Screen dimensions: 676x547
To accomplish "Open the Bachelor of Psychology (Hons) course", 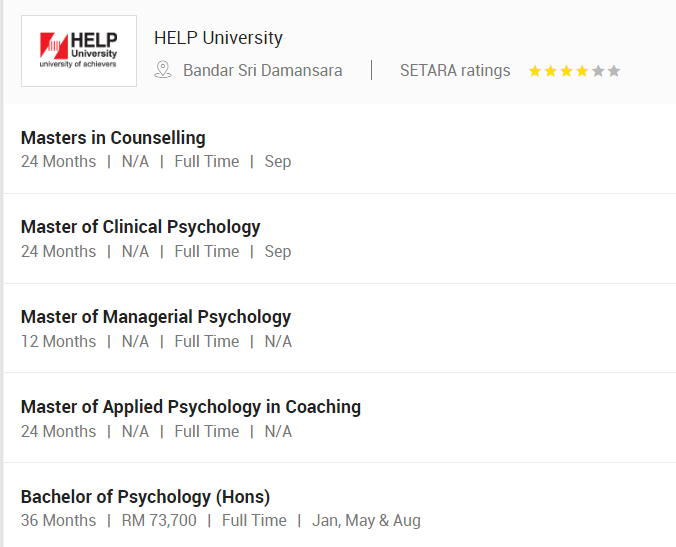I will tap(145, 497).
